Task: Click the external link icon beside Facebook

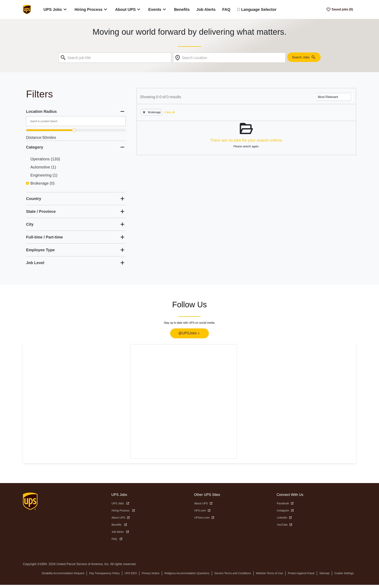Action: pyautogui.click(x=292, y=503)
